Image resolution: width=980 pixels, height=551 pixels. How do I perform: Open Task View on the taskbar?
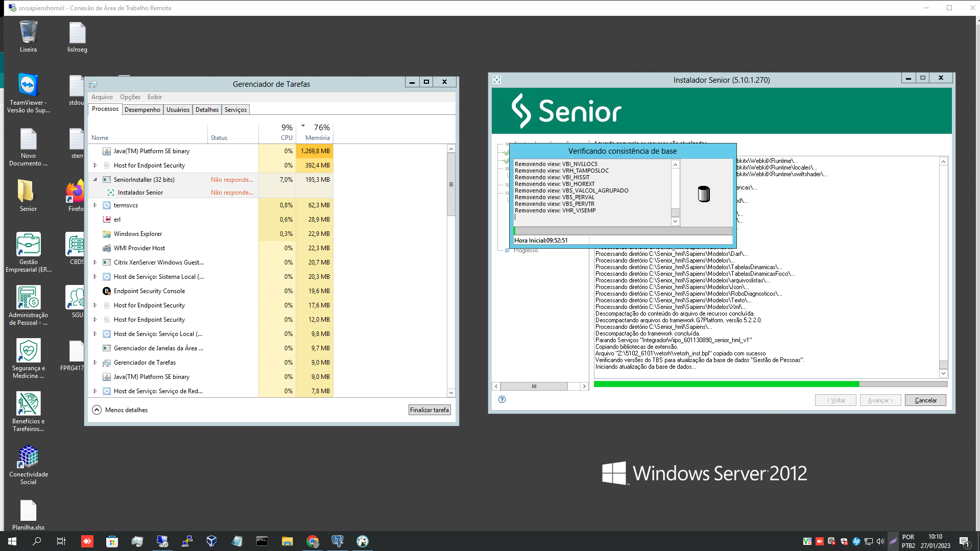coord(61,541)
